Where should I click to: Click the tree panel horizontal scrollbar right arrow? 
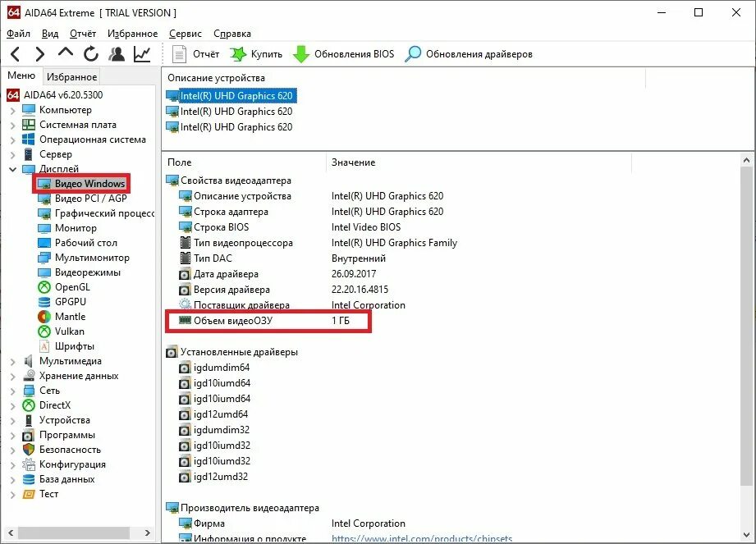pyautogui.click(x=148, y=533)
